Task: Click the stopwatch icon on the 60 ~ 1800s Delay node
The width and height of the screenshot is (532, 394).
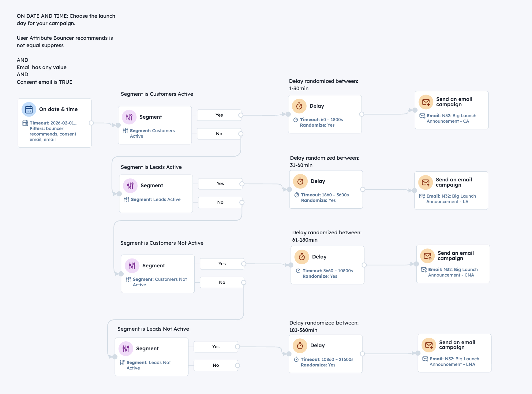Action: (299, 106)
